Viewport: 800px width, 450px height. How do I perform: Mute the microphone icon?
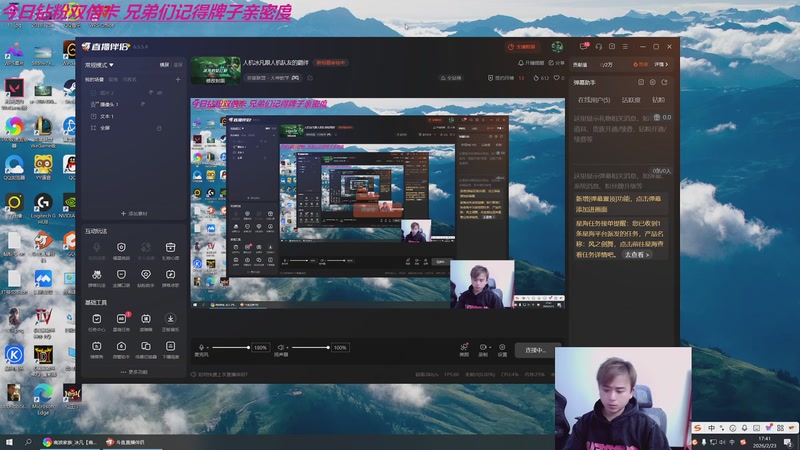[201, 347]
